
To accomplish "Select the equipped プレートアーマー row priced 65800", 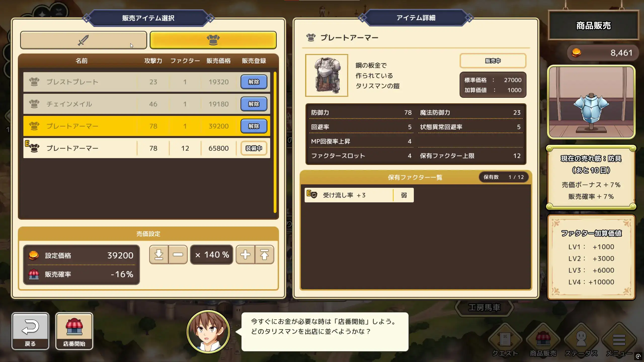I will (x=147, y=148).
